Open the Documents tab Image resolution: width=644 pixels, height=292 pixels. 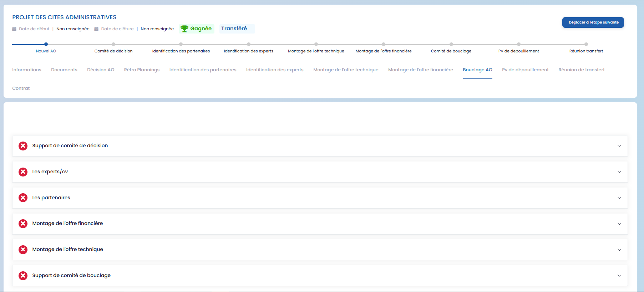(64, 70)
